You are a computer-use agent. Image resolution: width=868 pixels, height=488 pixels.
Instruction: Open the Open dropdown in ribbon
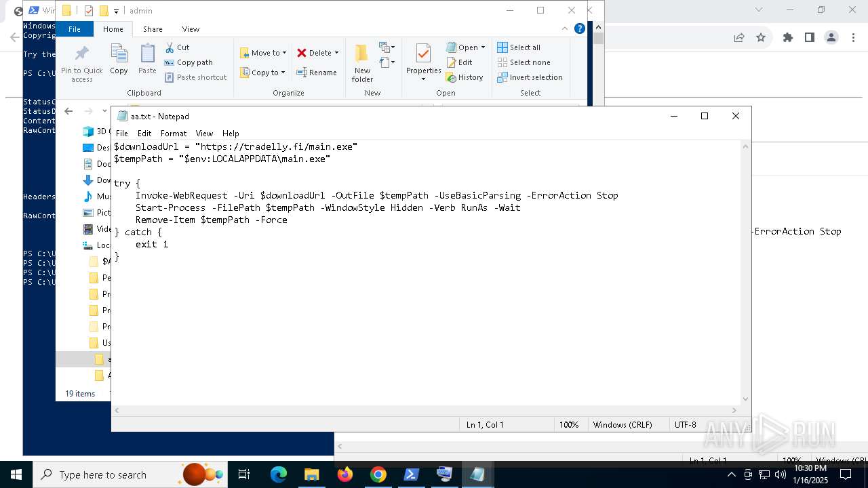click(466, 47)
